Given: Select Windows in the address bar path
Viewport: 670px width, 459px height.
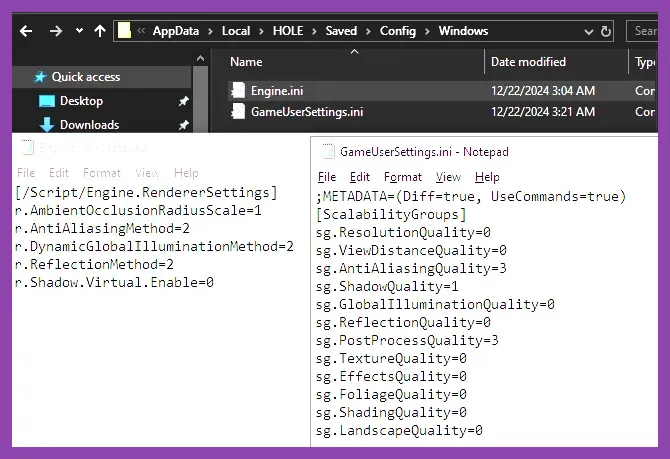Looking at the screenshot, I should (x=463, y=31).
